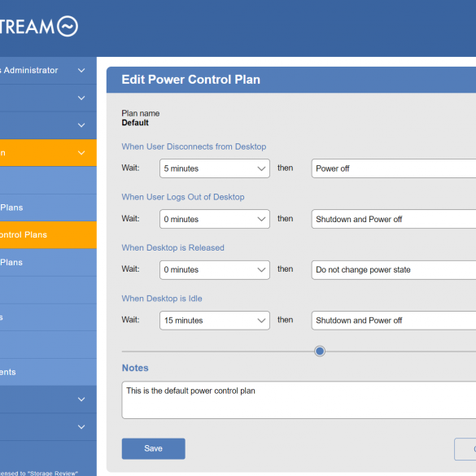Image resolution: width=476 pixels, height=476 pixels.
Task: Open the 5 minutes wait dropdown
Action: click(215, 168)
